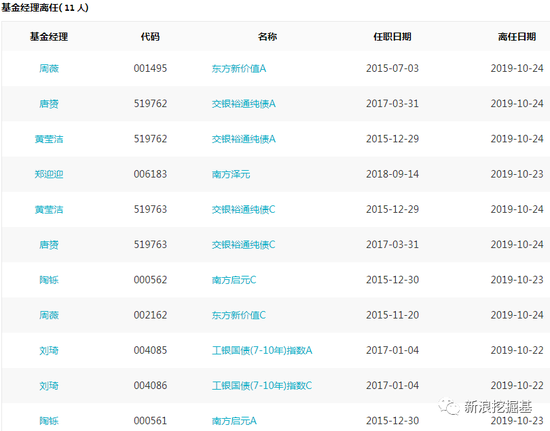This screenshot has width=550, height=431.
Task: Select departure date 2019-10-24 in 002162 row
Action: [517, 315]
